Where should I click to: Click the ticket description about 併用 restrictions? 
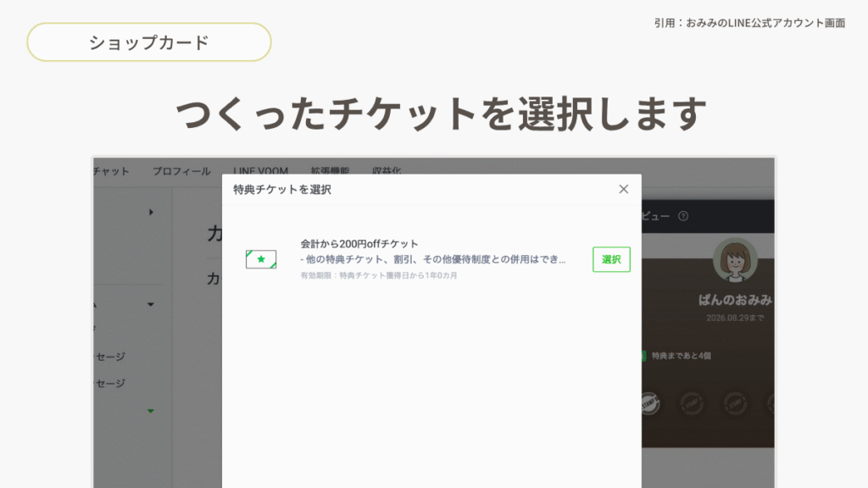[433, 259]
